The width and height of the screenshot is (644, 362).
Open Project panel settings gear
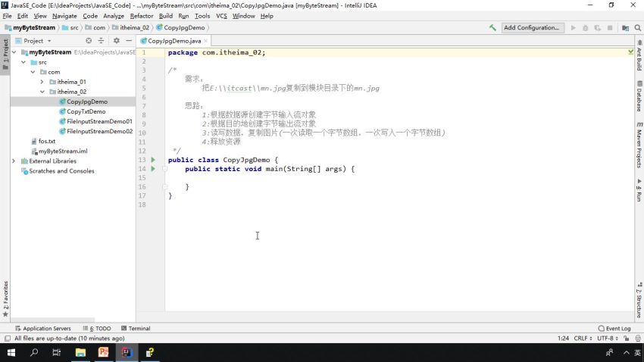click(116, 41)
